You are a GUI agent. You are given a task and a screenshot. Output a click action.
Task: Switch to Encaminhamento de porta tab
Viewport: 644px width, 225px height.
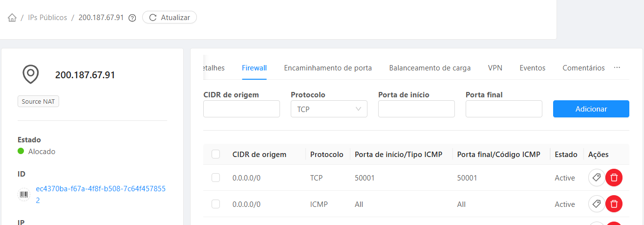tap(328, 68)
